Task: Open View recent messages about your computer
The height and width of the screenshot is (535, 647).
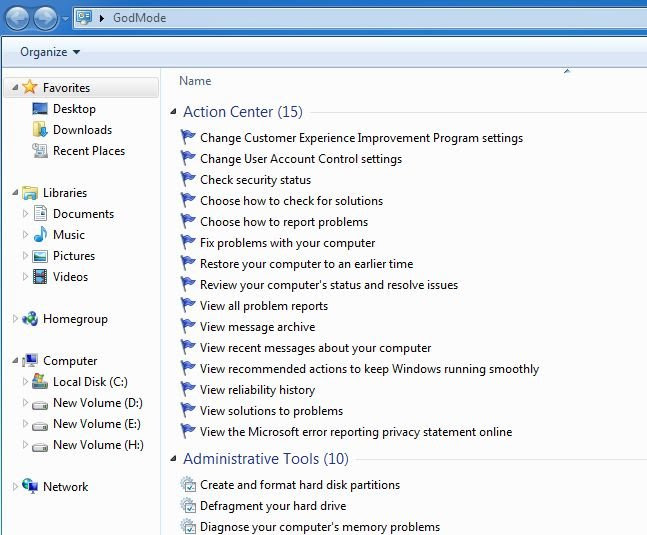Action: [316, 348]
